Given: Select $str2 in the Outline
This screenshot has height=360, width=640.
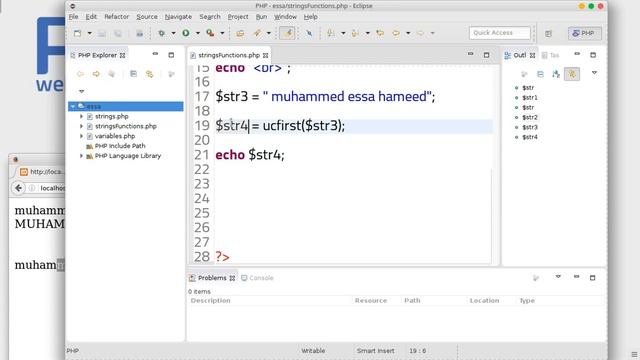Looking at the screenshot, I should point(530,117).
